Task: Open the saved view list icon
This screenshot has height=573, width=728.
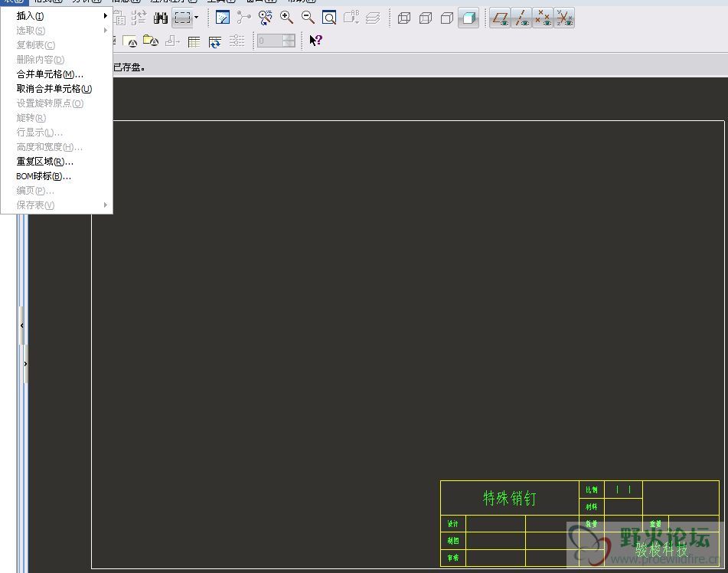Action: point(351,18)
